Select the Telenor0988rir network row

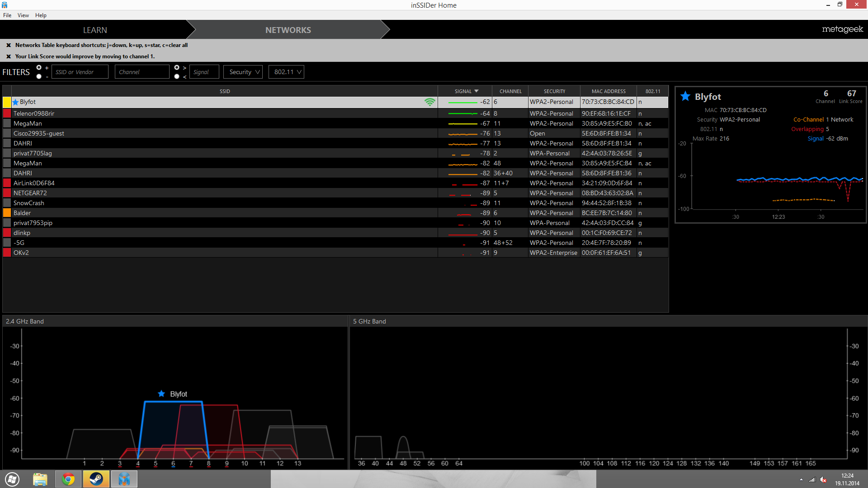pos(335,113)
